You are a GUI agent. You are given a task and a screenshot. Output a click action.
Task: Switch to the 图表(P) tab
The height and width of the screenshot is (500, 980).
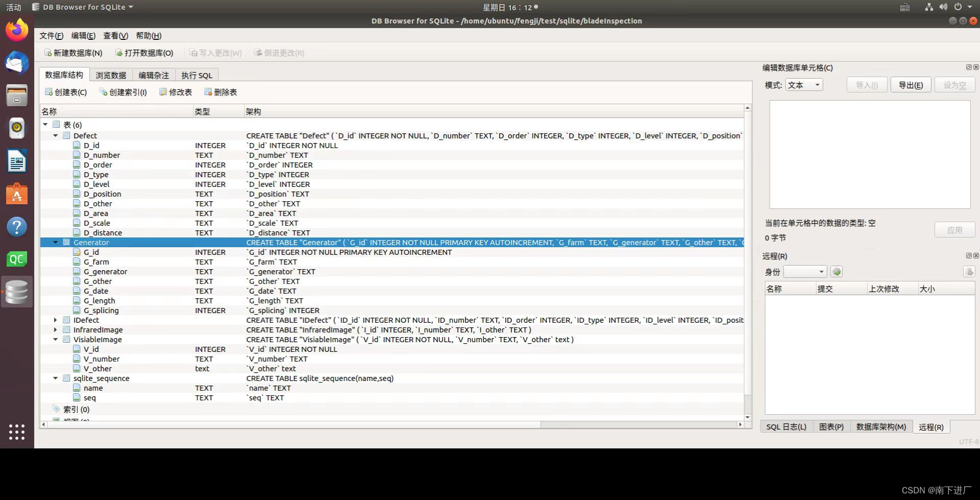click(831, 426)
